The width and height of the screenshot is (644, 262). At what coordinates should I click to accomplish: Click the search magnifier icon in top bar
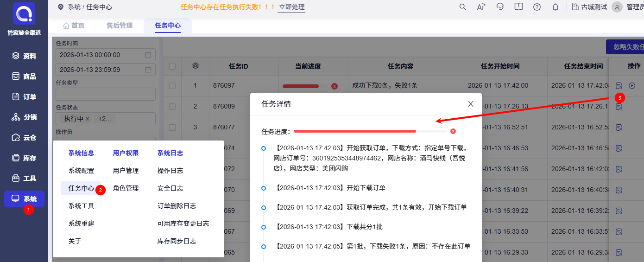pyautogui.click(x=462, y=7)
